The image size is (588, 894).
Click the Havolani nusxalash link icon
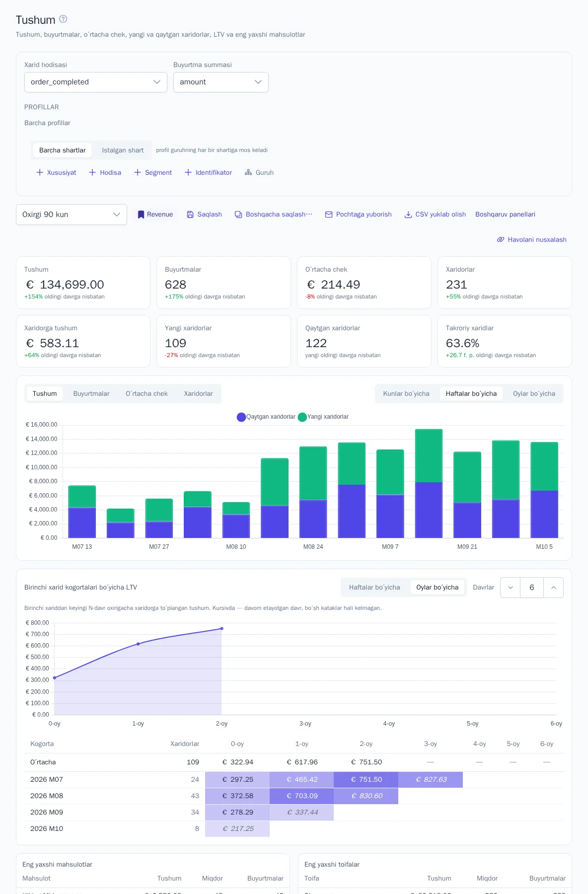coord(501,239)
